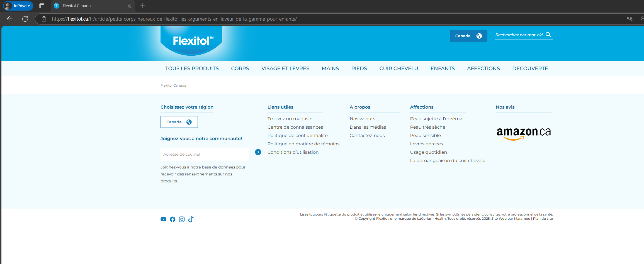This screenshot has height=264, width=644.
Task: Open the CUIR CHEVELU menu
Action: point(398,68)
